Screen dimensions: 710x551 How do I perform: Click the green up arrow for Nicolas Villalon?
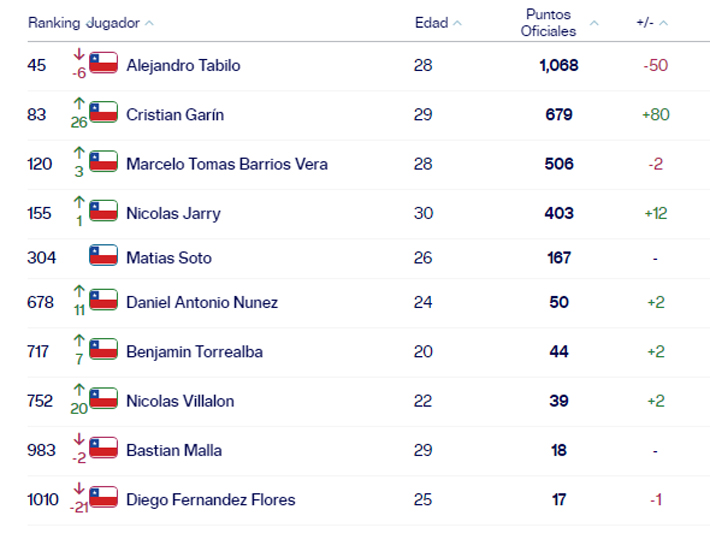point(79,391)
